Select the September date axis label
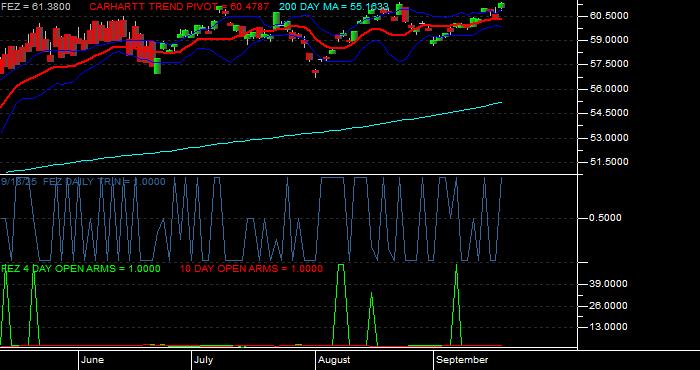This screenshot has width=700, height=370. point(462,360)
